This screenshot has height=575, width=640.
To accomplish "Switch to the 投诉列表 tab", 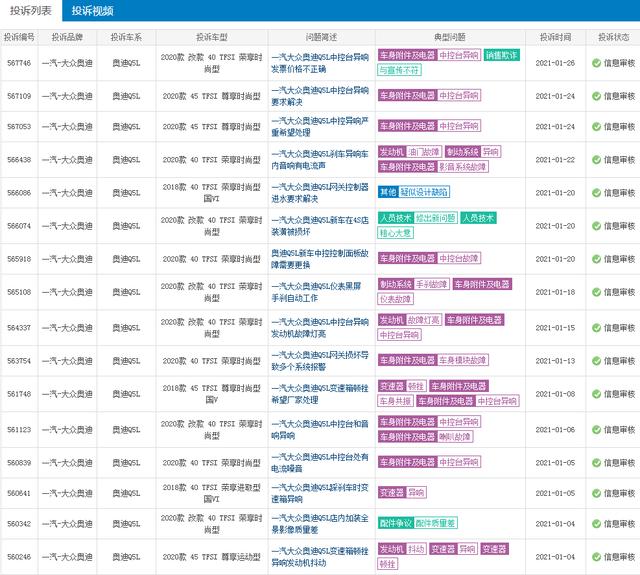I will pos(31,11).
